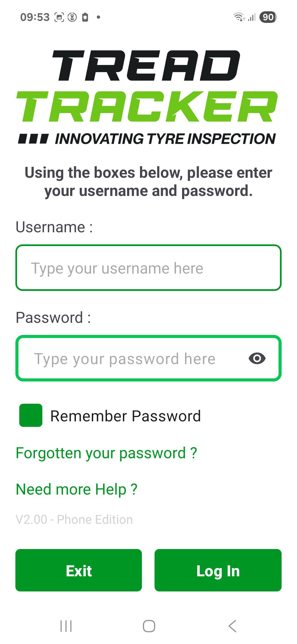Click into the password input box
Screen dimensions: 297x644
click(132, 358)
